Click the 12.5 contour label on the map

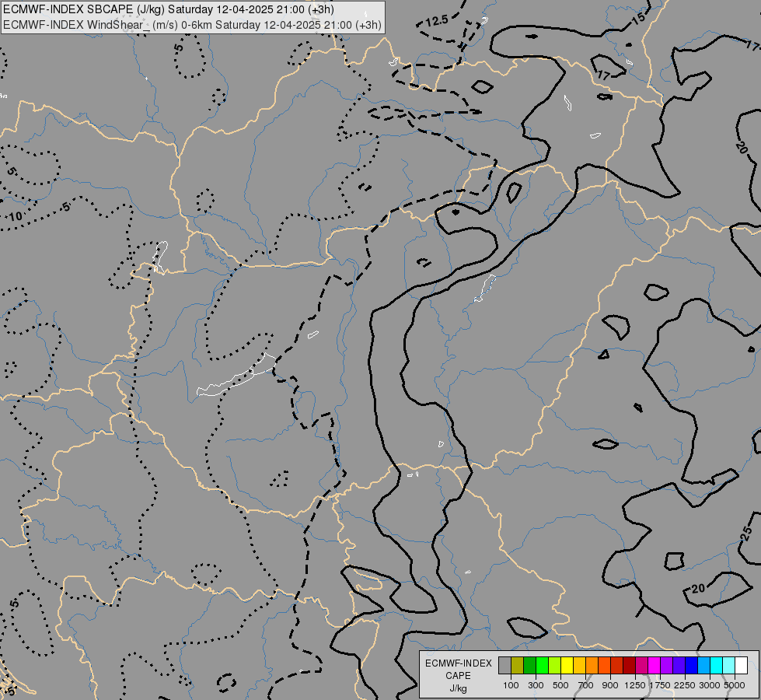coord(437,21)
